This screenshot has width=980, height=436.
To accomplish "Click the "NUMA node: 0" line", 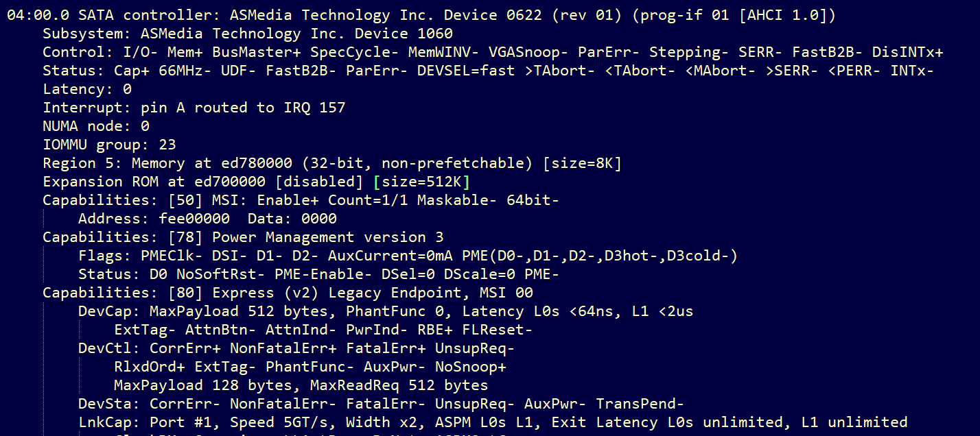I will pyautogui.click(x=96, y=126).
